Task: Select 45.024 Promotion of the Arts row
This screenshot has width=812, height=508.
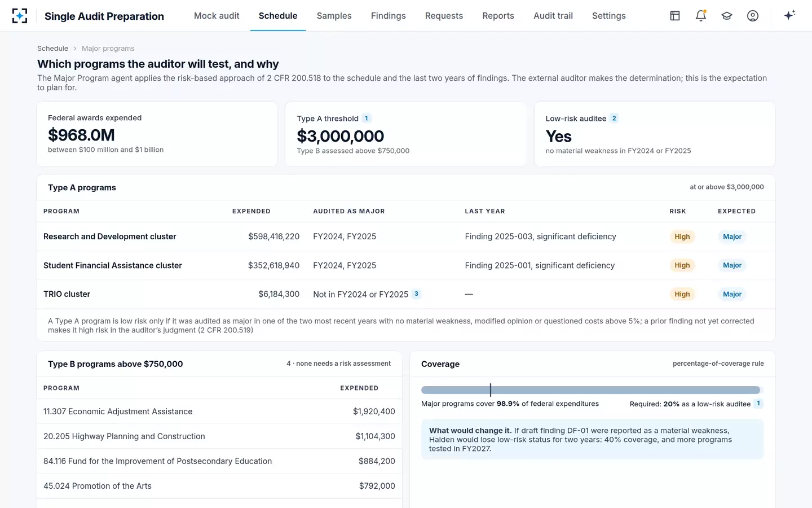Action: coord(219,486)
